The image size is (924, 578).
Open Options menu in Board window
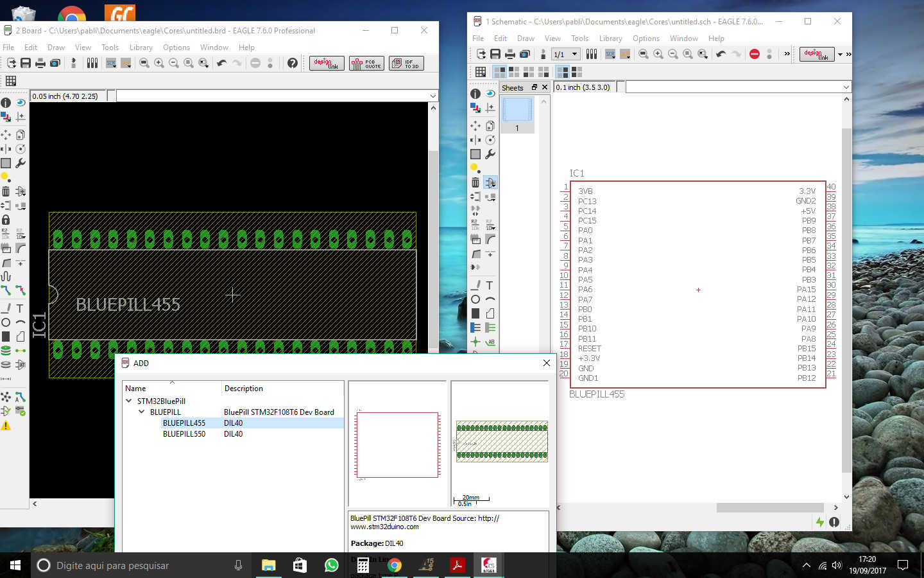[x=176, y=48]
